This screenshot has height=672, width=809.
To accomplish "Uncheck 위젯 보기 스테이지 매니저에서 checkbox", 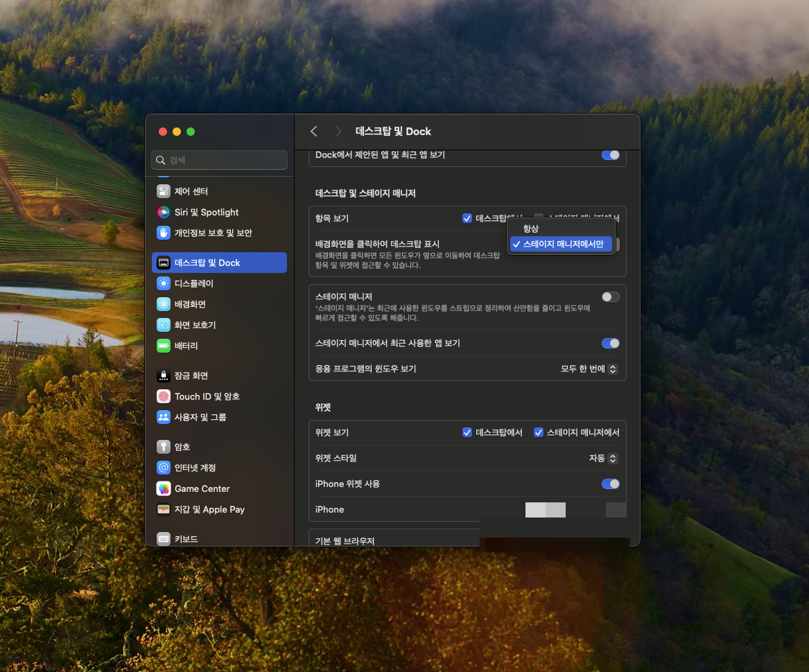I will pos(538,432).
